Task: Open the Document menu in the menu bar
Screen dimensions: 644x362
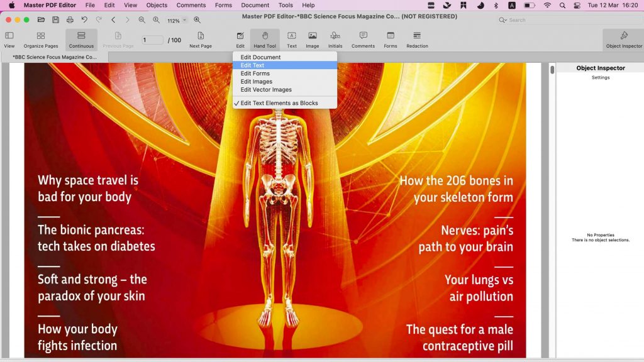Action: [255, 5]
